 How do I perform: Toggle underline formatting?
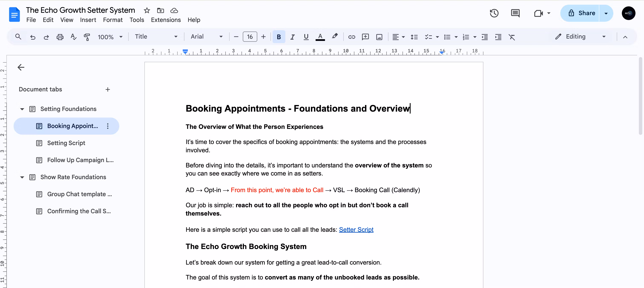coord(306,37)
